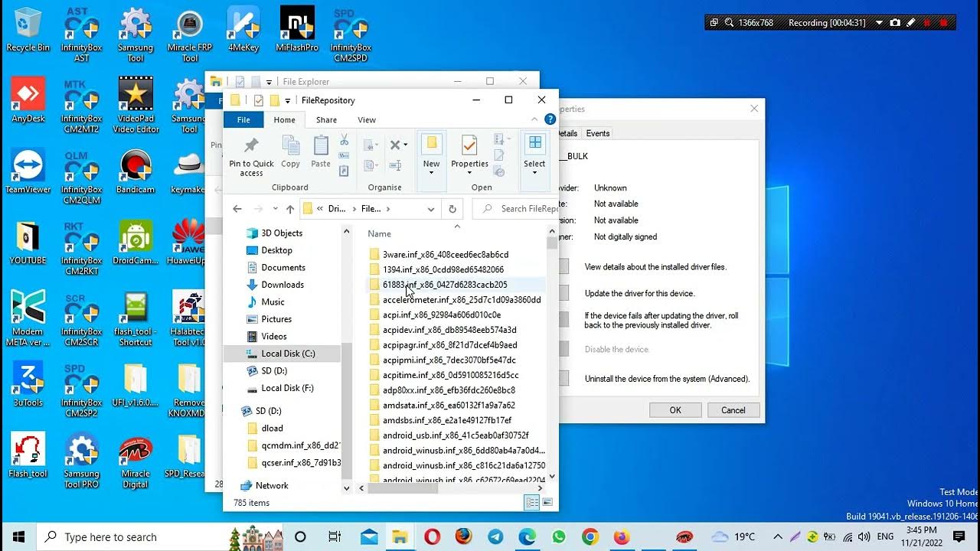The image size is (980, 551).
Task: Open TeamViewer desktop shortcut
Action: coord(28,171)
